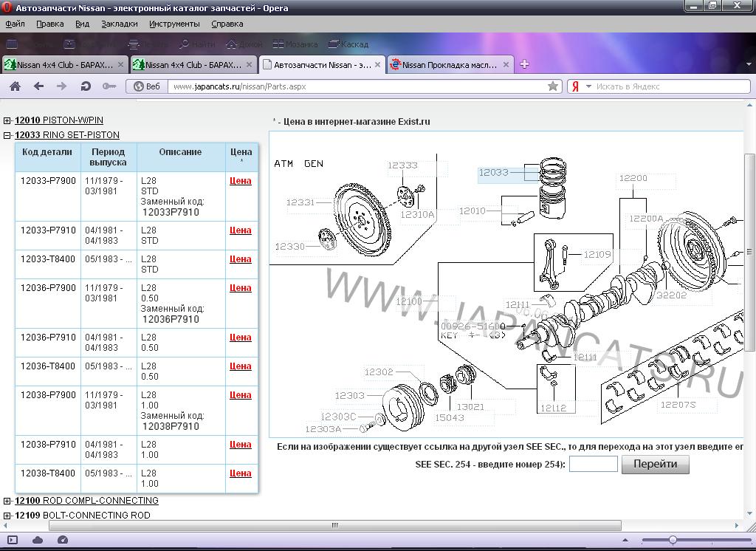Open Цена link for 12038-T8400

[241, 473]
